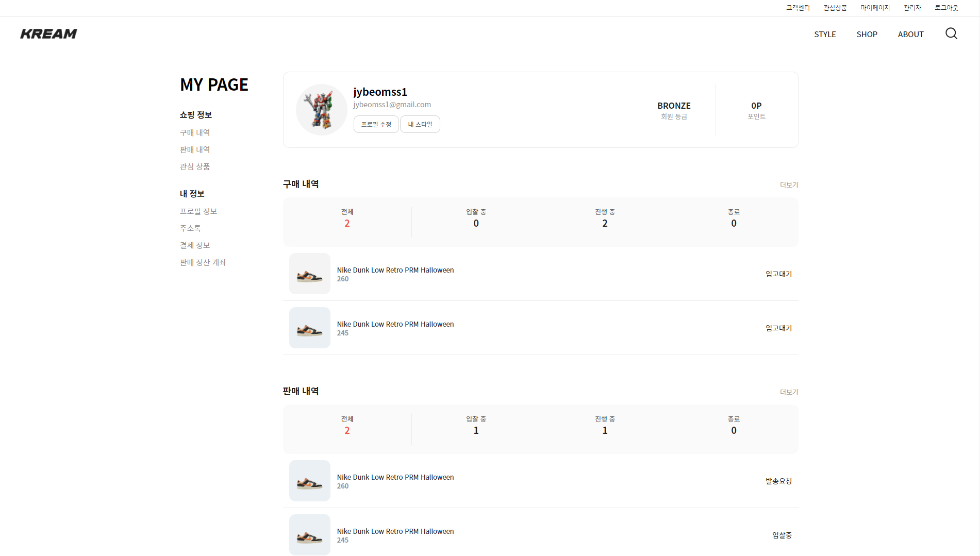980x556 pixels.
Task: Open the search with the magnifier icon
Action: 951,33
